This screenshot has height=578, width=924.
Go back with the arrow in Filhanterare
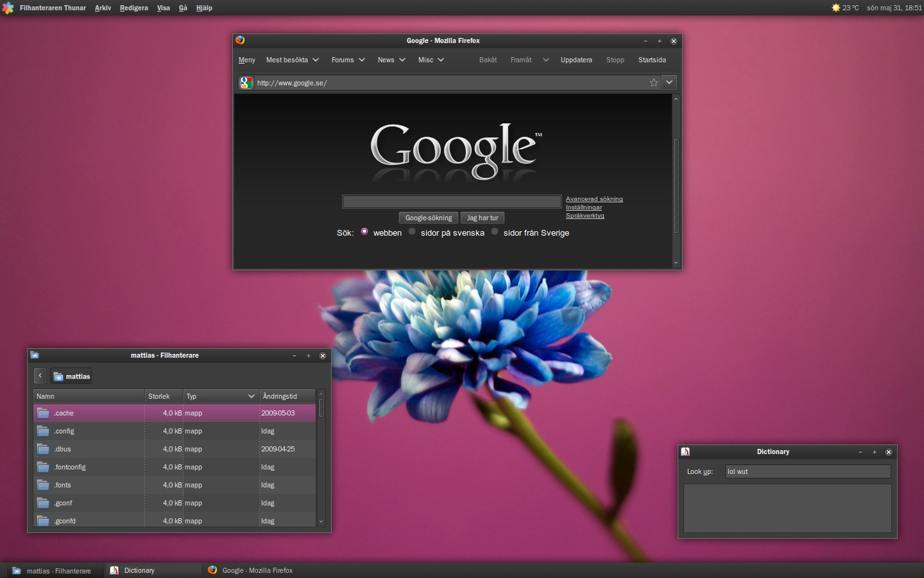40,376
